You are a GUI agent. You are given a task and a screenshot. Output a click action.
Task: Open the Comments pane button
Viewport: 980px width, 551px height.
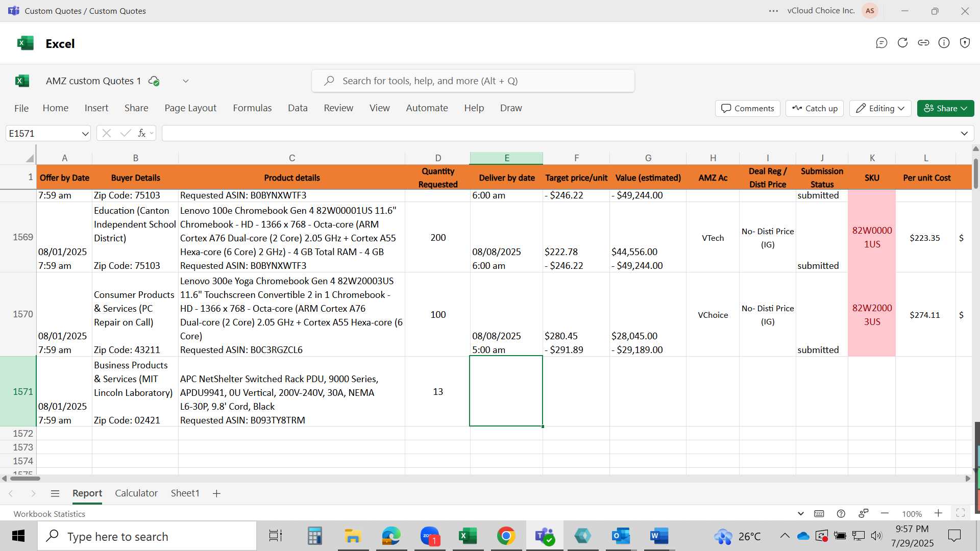pos(748,108)
